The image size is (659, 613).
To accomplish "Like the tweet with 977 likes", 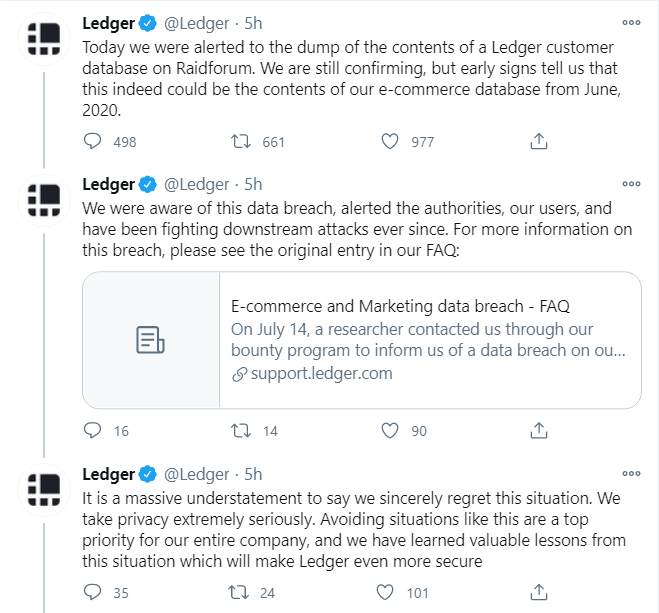I will [x=390, y=141].
